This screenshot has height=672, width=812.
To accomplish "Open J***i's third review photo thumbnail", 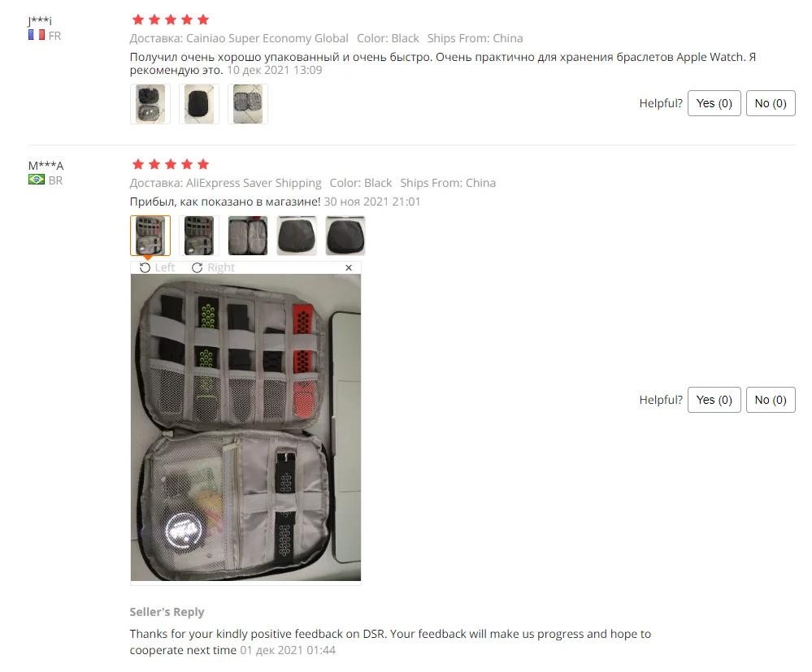I will pyautogui.click(x=248, y=104).
